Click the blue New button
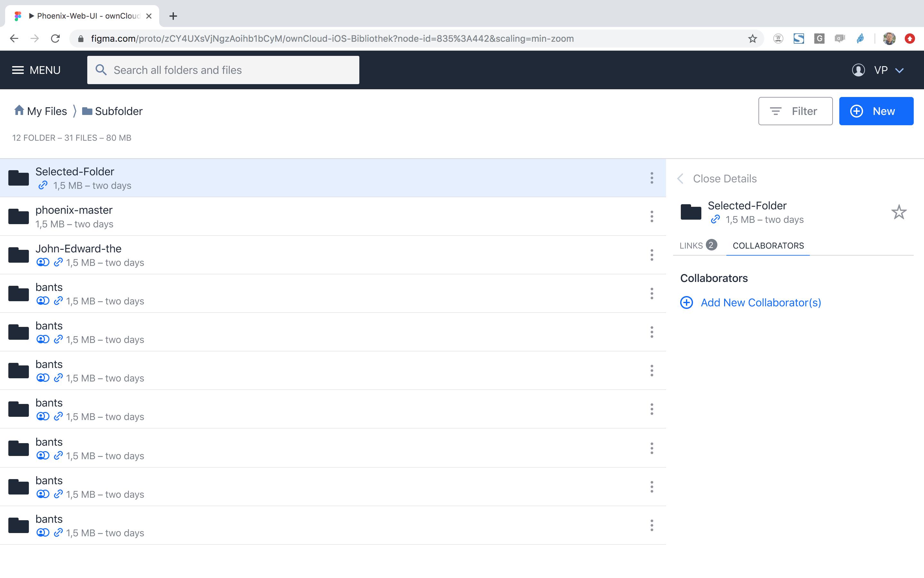 (876, 111)
